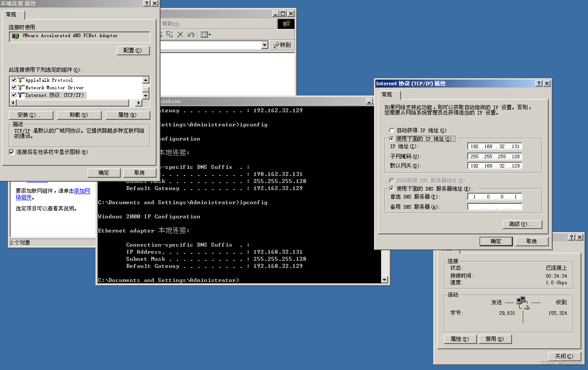Click the component list scroll right arrow

click(138, 103)
